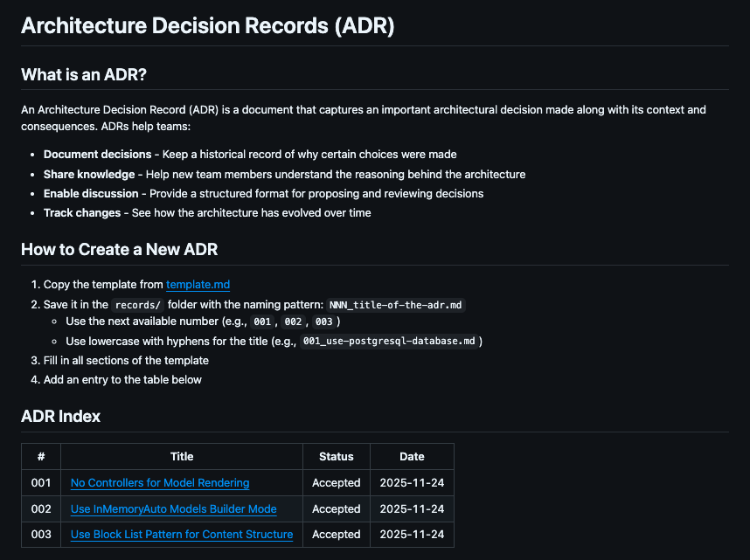
Task: Click the records/ inline code text
Action: point(135,306)
